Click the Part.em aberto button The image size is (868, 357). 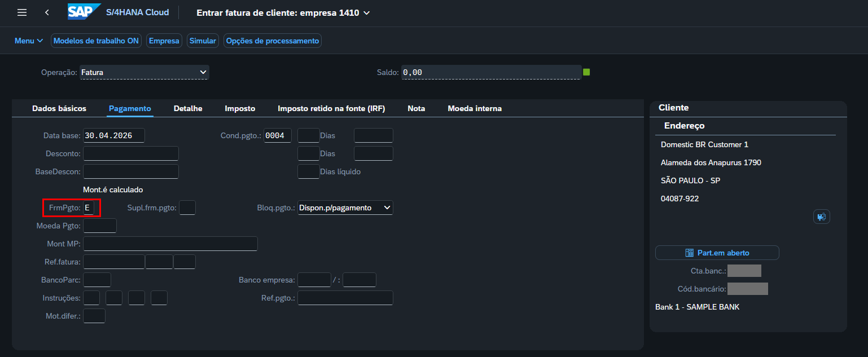717,253
